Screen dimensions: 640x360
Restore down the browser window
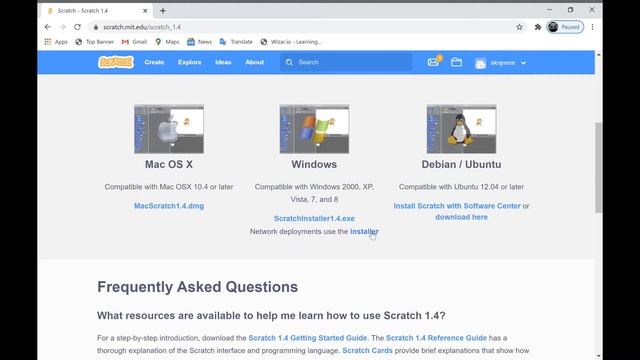click(x=570, y=10)
